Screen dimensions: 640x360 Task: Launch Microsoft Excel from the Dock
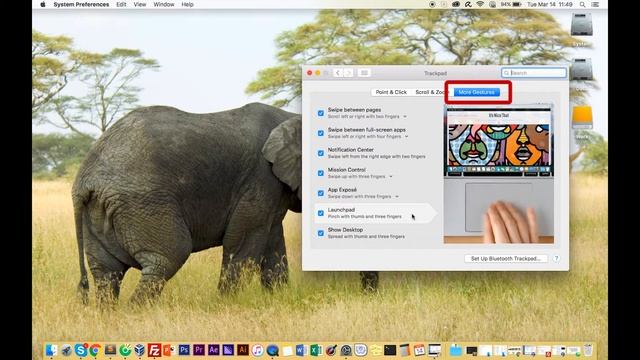[x=316, y=350]
